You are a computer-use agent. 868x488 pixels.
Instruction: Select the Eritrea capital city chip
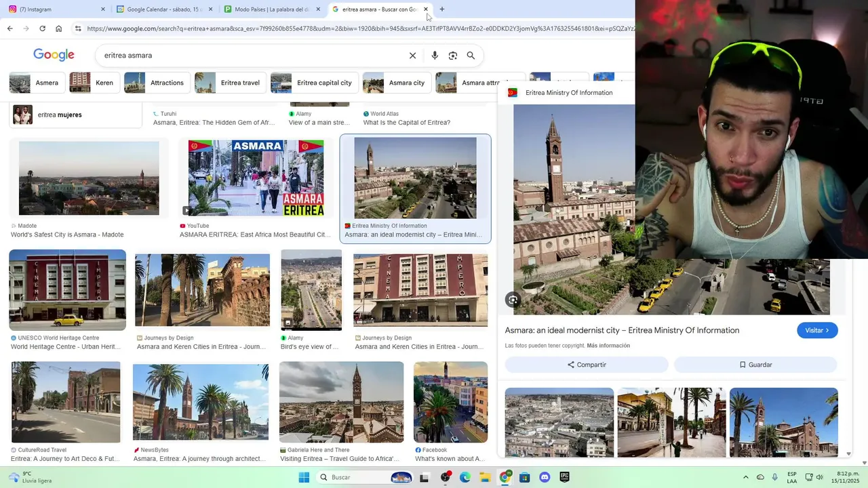click(315, 83)
